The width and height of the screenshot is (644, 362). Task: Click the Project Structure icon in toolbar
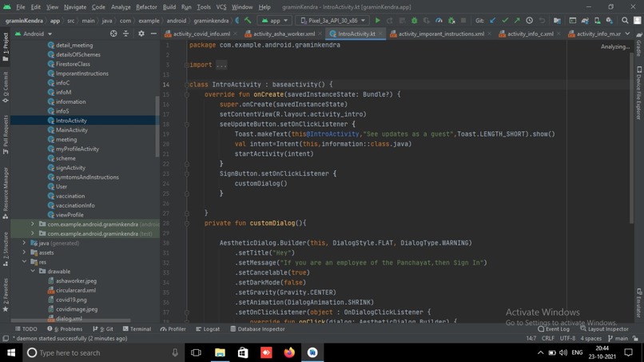[x=558, y=21]
